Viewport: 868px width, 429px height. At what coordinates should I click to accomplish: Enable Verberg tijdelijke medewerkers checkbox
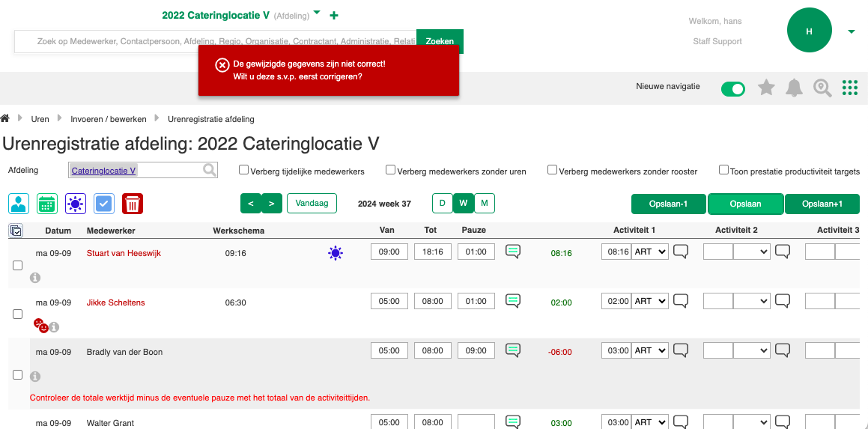click(x=243, y=170)
